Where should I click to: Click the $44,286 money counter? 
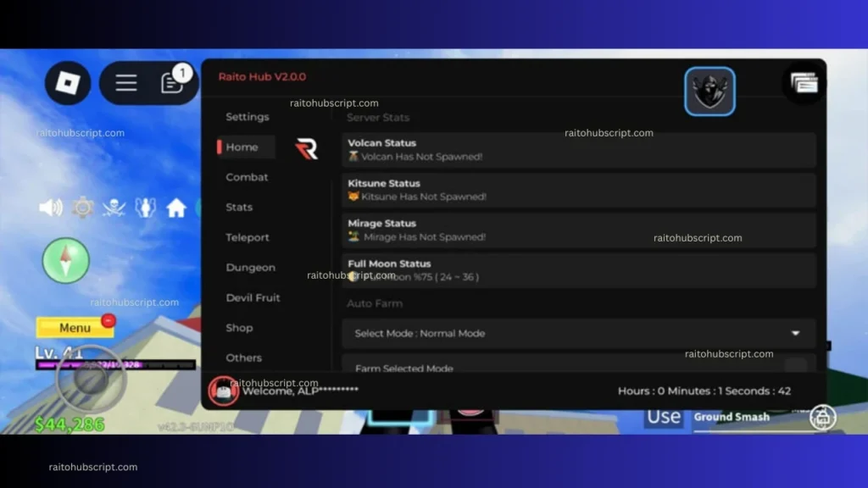[70, 424]
